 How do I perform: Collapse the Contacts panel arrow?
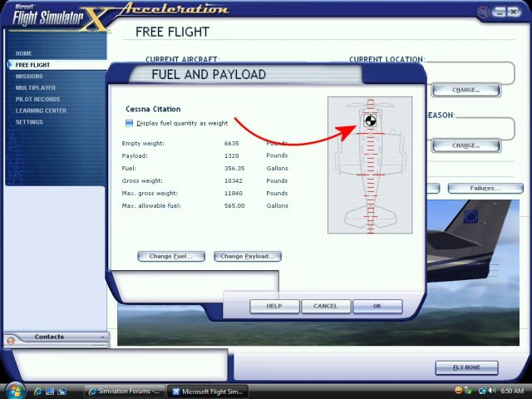click(x=102, y=337)
